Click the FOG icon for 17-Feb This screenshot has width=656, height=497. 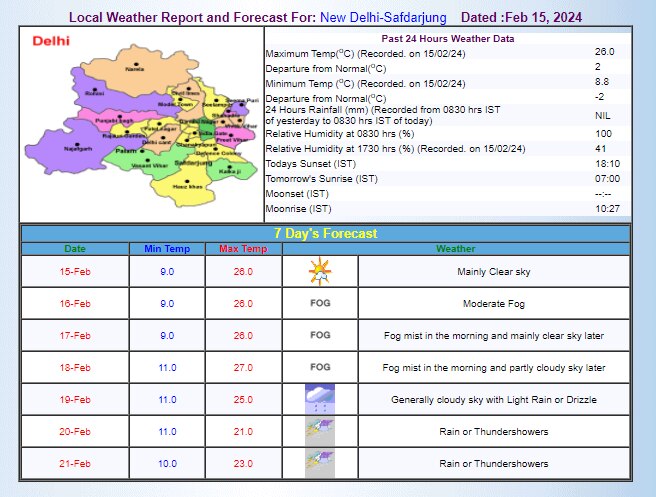pyautogui.click(x=320, y=335)
